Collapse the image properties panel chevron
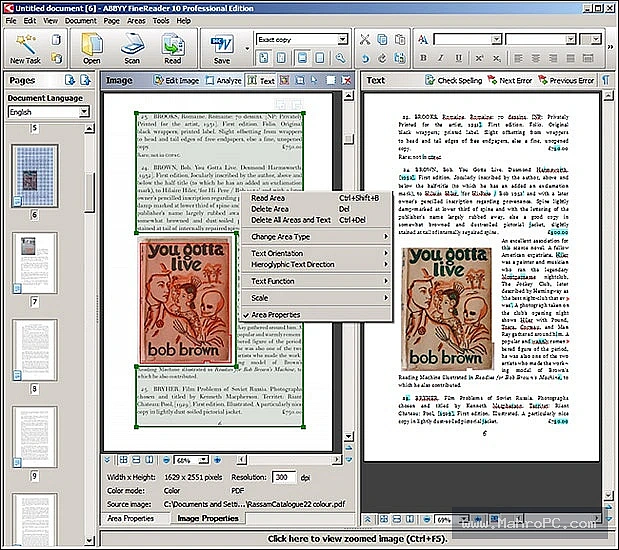619x550 pixels. (107, 460)
